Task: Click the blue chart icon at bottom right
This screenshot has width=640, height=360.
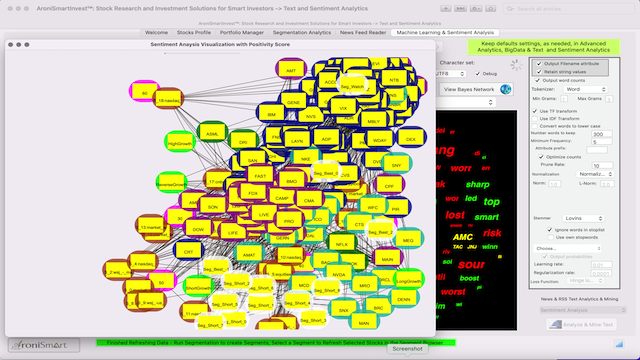Action: click(x=619, y=344)
